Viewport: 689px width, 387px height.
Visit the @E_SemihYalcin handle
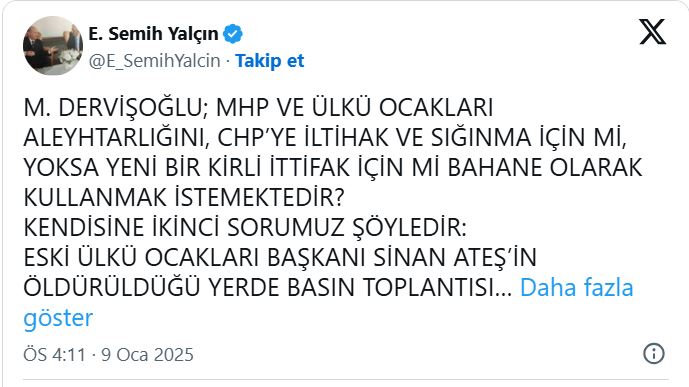point(155,61)
